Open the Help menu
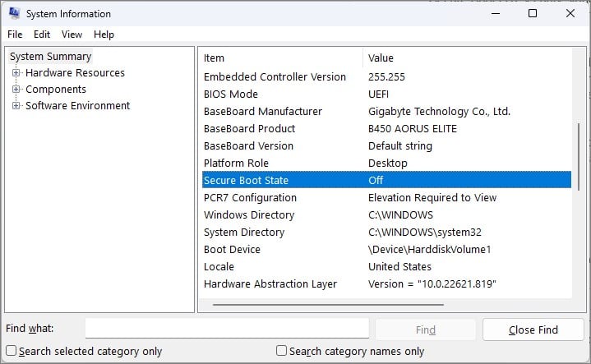This screenshot has width=591, height=364. [104, 35]
